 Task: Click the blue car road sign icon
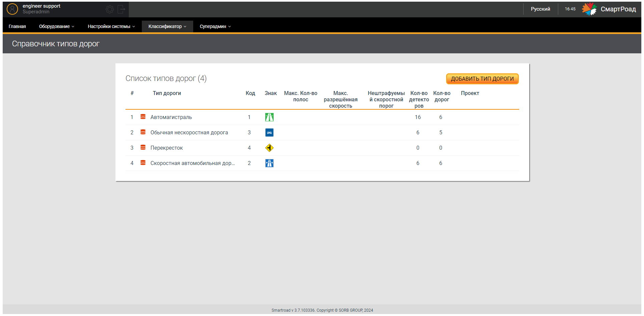(269, 132)
